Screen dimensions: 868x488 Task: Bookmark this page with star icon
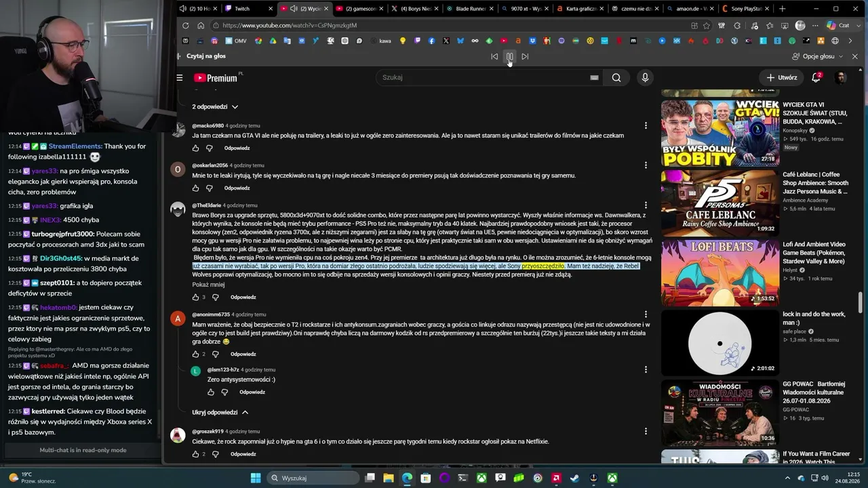click(x=707, y=26)
